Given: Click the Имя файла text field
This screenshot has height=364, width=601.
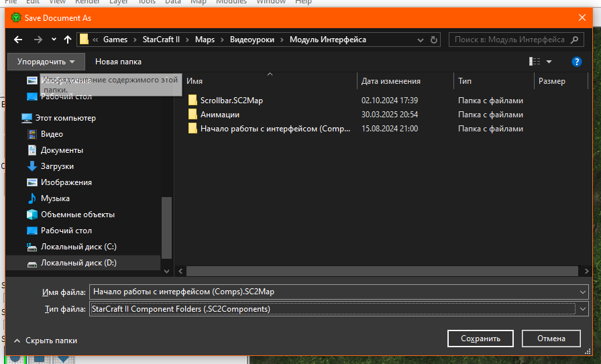Looking at the screenshot, I should pyautogui.click(x=333, y=292).
